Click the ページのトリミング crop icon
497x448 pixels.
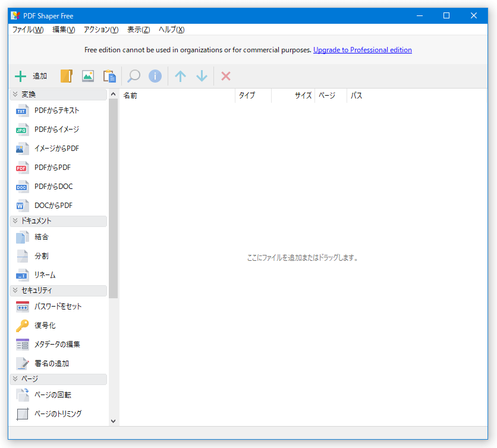pyautogui.click(x=22, y=414)
